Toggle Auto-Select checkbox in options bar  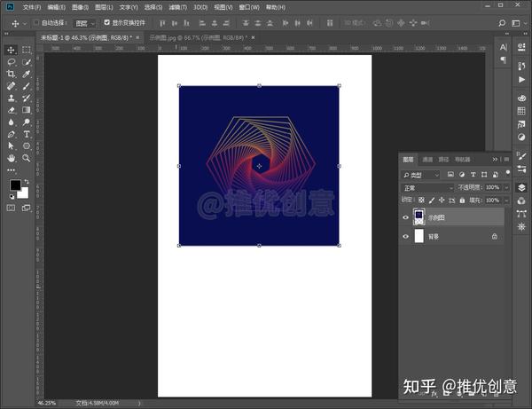coord(36,23)
